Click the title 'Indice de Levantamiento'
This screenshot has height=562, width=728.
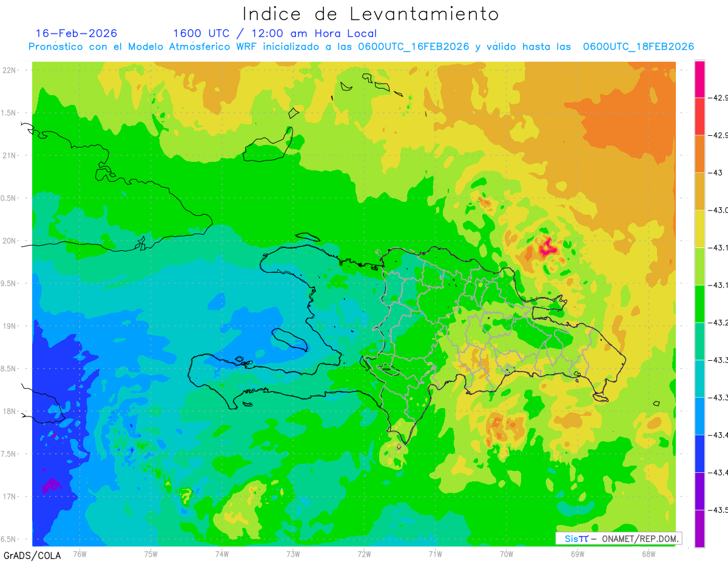tap(371, 13)
